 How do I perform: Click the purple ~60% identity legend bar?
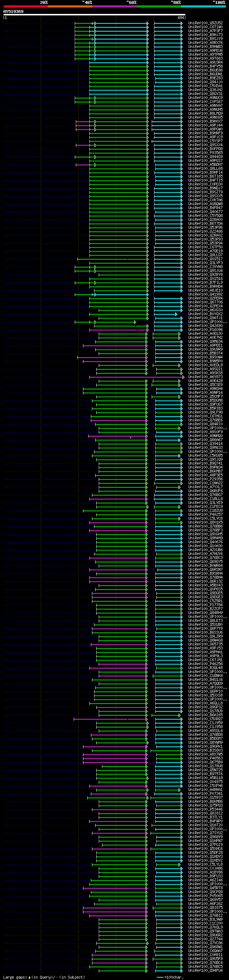click(x=114, y=6)
